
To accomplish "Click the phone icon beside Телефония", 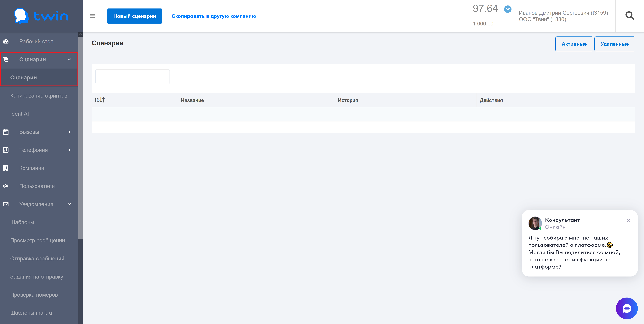I will point(6,150).
